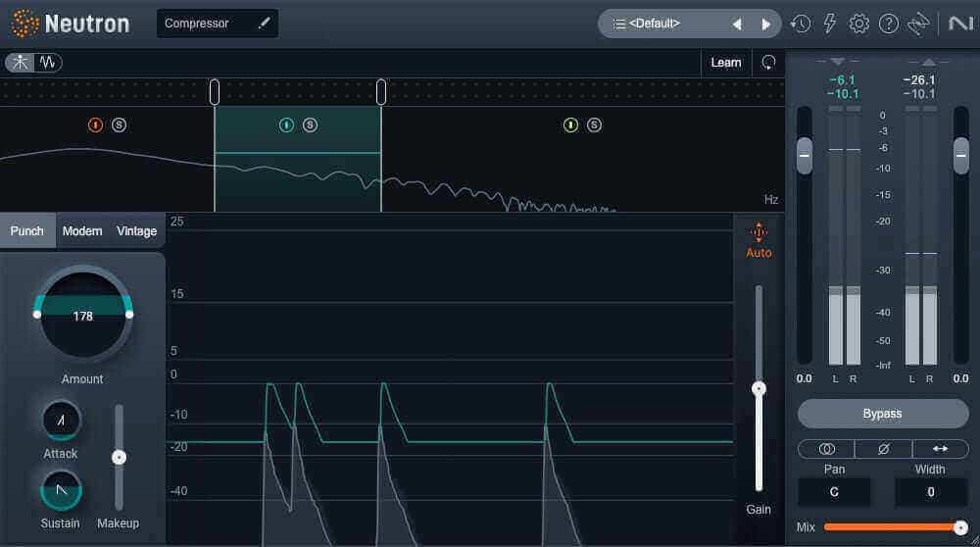Click the output gain fader handle
Image resolution: width=980 pixels, height=547 pixels.
tap(960, 155)
